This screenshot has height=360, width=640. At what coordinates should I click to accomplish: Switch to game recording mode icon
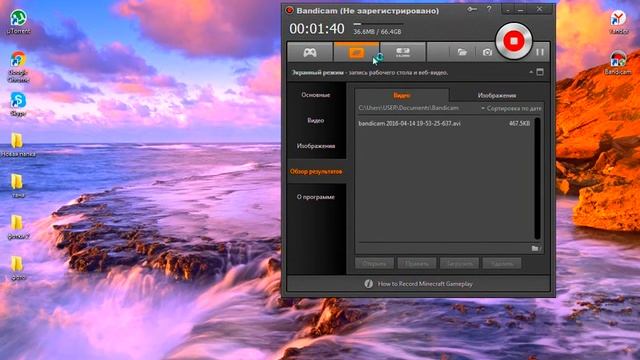click(x=310, y=52)
